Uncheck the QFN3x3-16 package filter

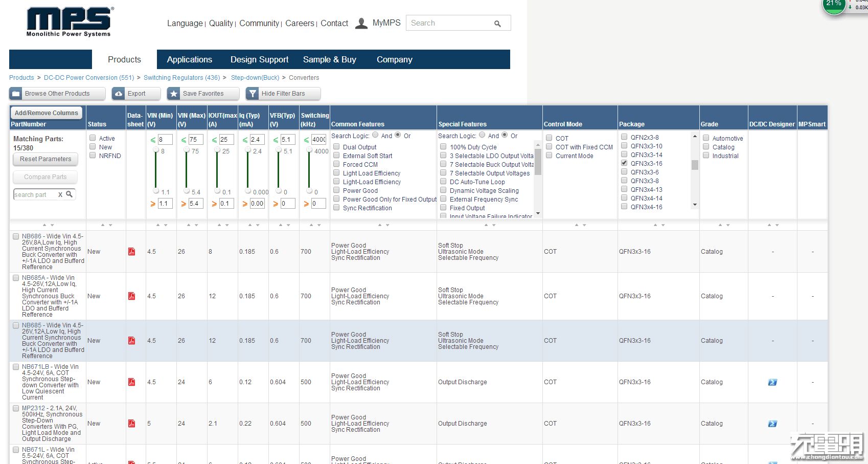pos(624,163)
